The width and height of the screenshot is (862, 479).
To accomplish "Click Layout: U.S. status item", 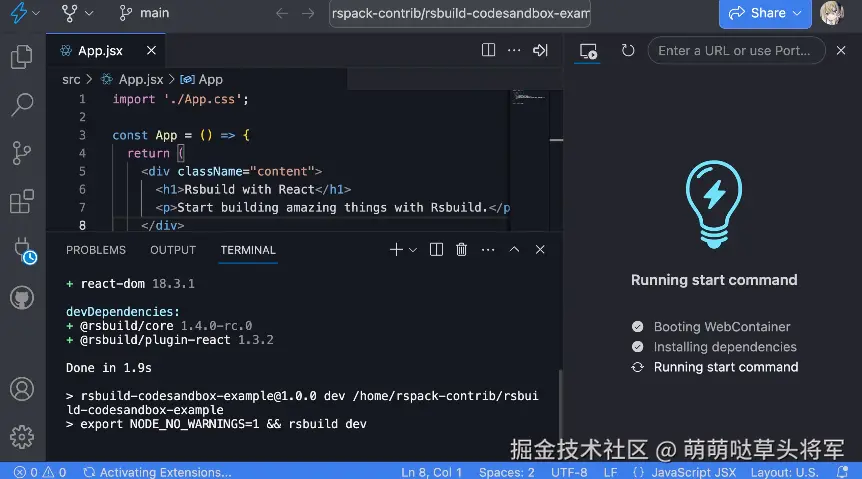I will click(784, 472).
